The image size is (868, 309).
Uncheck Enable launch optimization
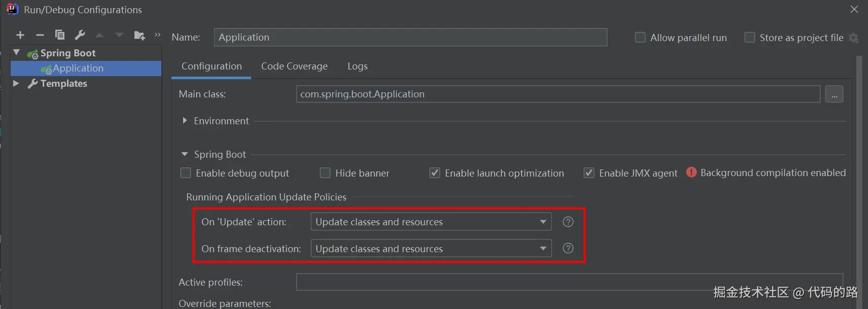[x=435, y=173]
